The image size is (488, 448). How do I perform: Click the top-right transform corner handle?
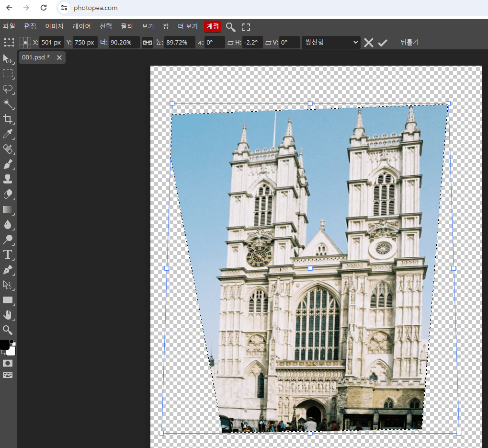tap(448, 103)
